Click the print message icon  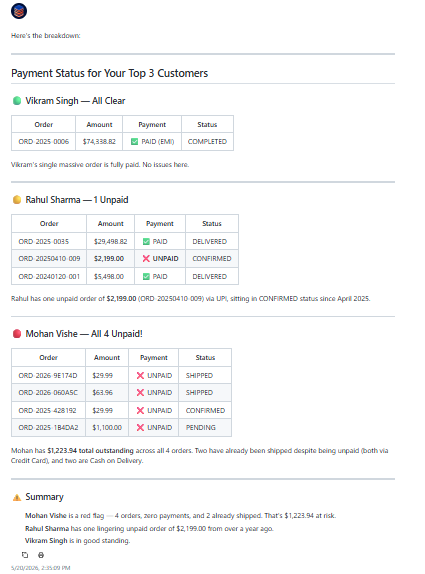pyautogui.click(x=41, y=555)
